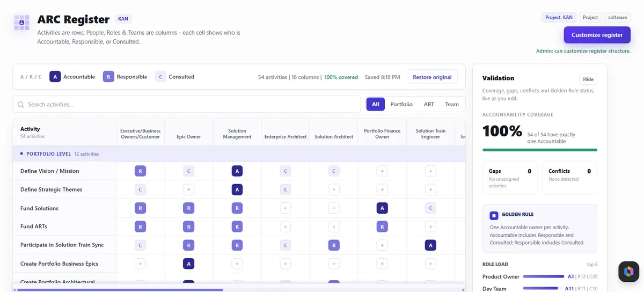The image size is (644, 292).
Task: Click the KAN badge next to title
Action: coord(123,19)
